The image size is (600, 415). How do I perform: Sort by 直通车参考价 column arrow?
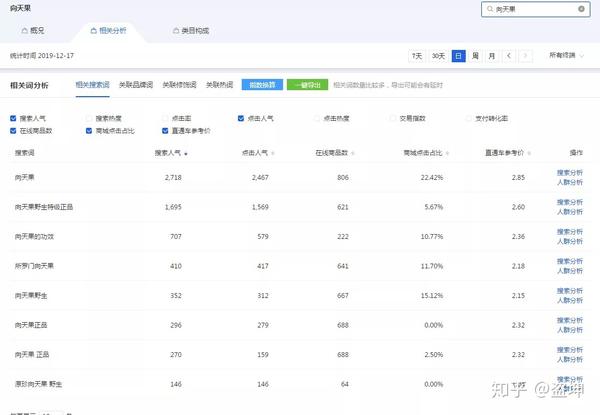pos(529,154)
